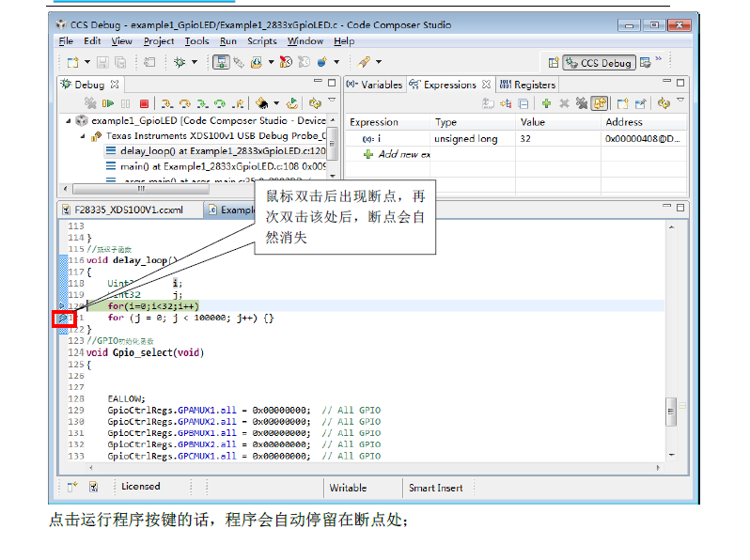The width and height of the screenshot is (750, 560).
Task: Click the Open Perspective icon
Action: click(x=554, y=63)
